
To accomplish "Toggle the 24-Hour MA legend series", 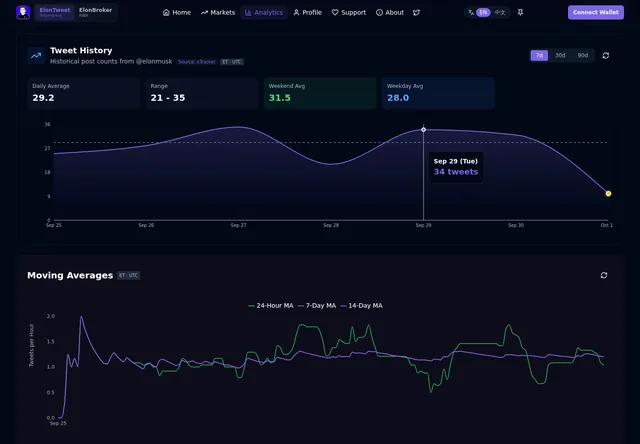I will (271, 306).
